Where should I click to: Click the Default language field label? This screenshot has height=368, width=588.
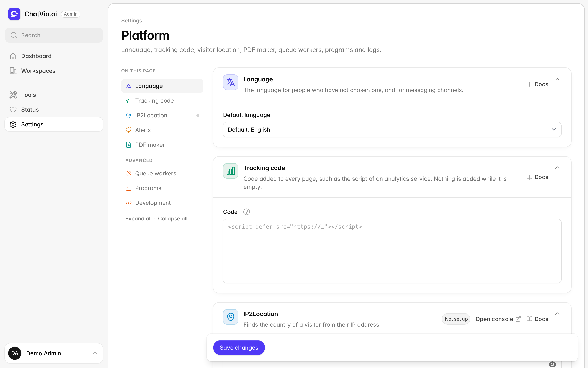click(247, 115)
